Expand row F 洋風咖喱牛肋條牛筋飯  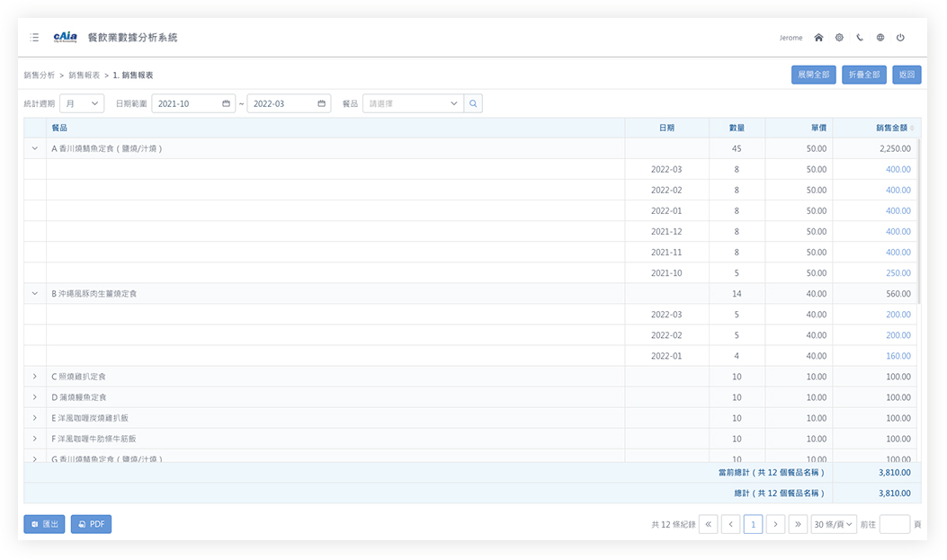tap(34, 439)
